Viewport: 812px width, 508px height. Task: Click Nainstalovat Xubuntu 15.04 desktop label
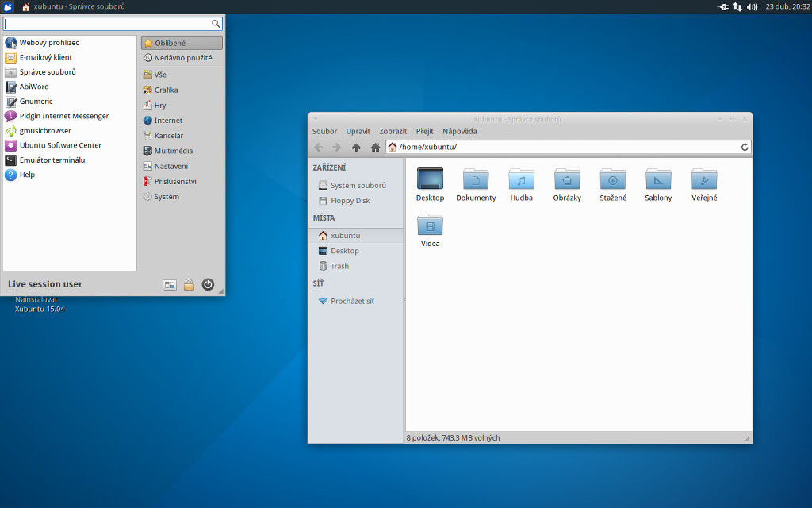[40, 304]
